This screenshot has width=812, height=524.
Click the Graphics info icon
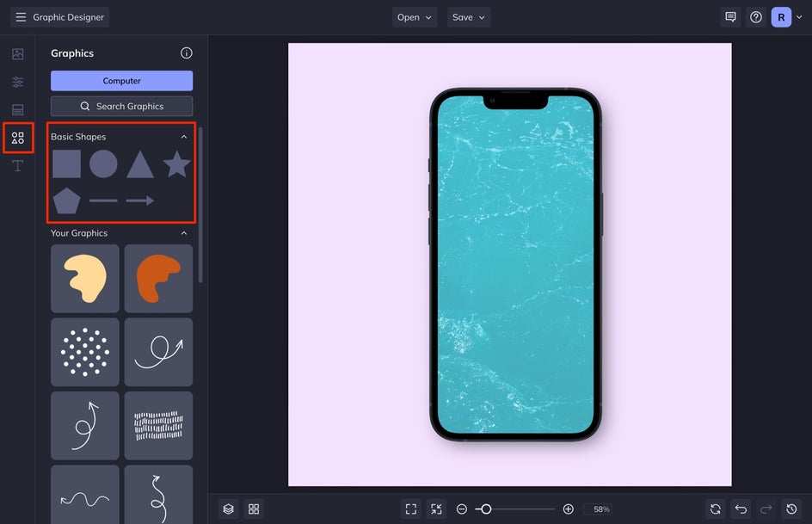[x=187, y=52]
